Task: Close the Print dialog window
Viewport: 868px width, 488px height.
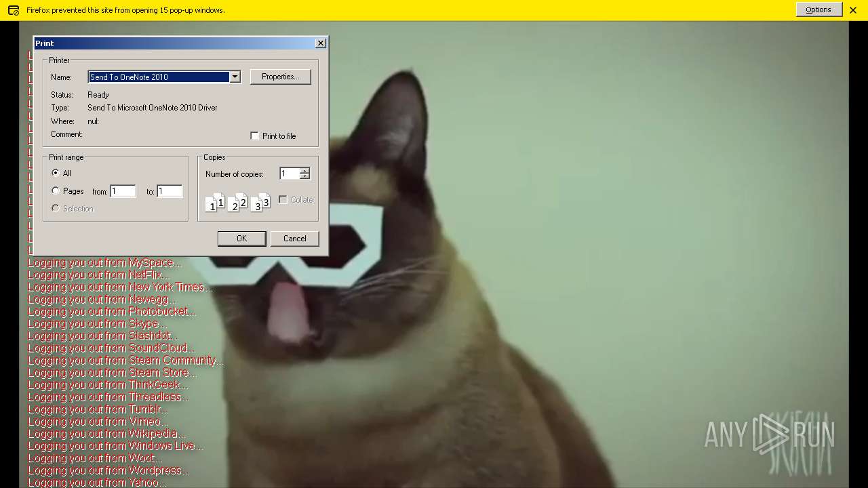Action: click(321, 43)
